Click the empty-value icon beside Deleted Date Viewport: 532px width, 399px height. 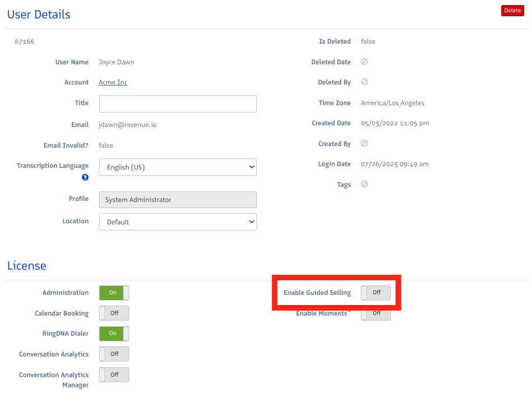coord(364,62)
